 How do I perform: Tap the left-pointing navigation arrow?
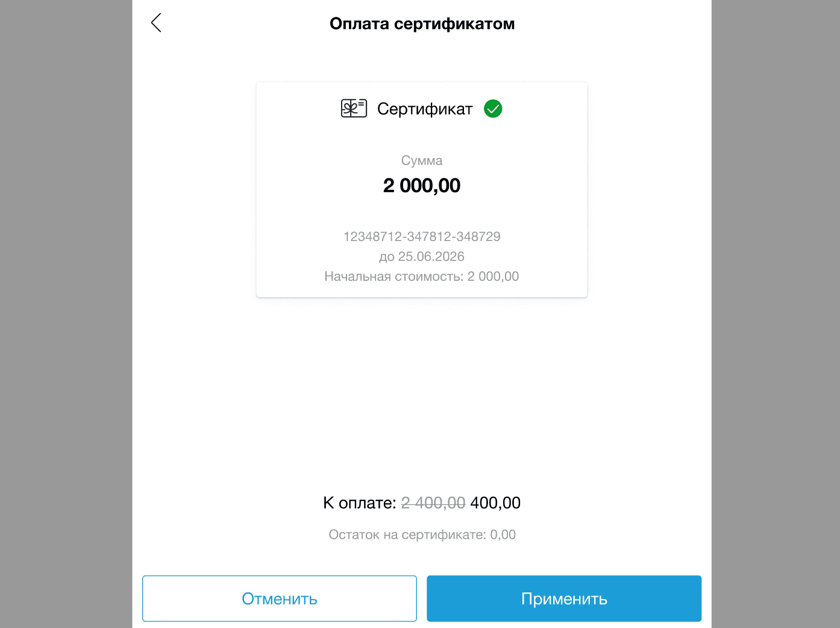coord(155,22)
